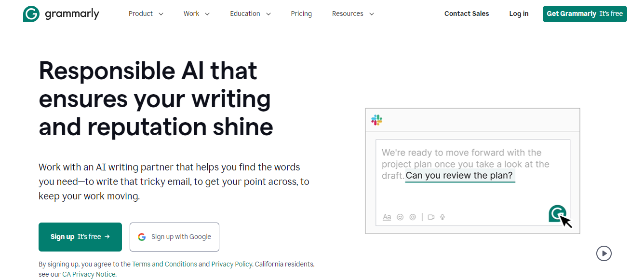Click the highlighted text Can you review the plan
The height and width of the screenshot is (280, 644).
(460, 175)
